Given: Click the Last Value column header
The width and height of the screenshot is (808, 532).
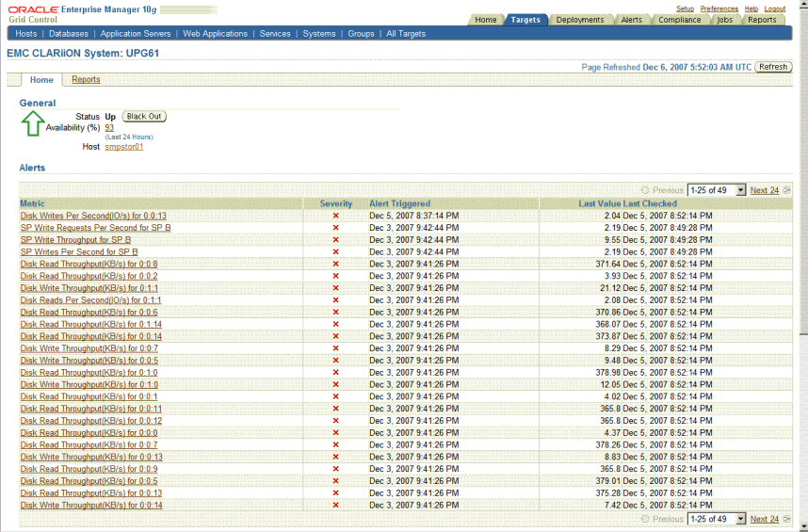Looking at the screenshot, I should (x=599, y=203).
